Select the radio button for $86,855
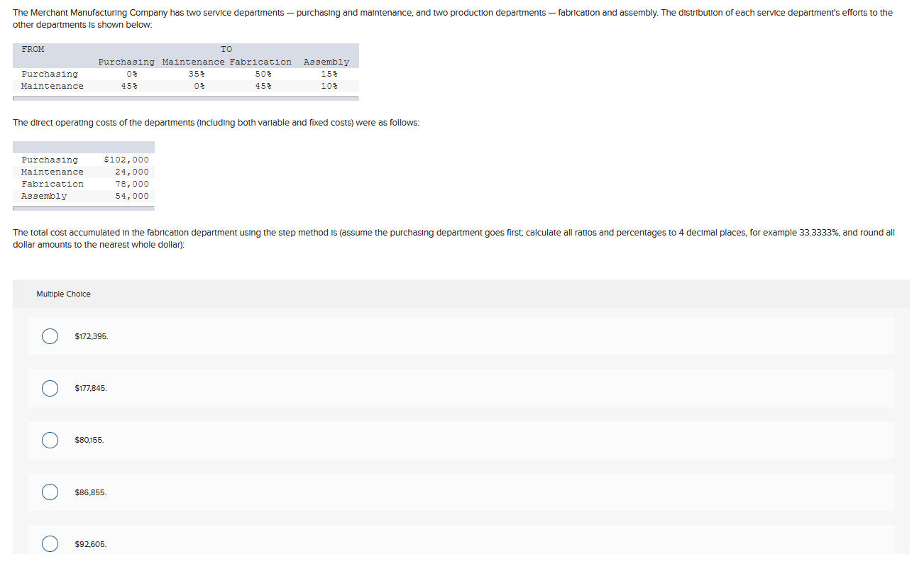The image size is (924, 564). pos(50,492)
